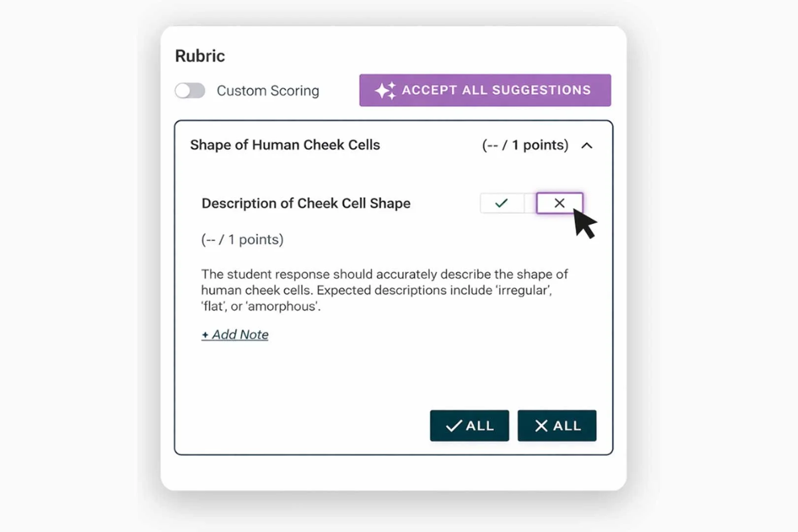Click the rubric criterion description paragraph

click(x=384, y=290)
